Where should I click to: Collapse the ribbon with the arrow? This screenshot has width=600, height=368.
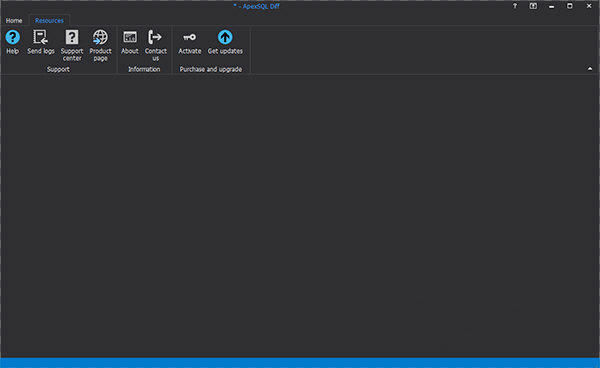(x=590, y=69)
